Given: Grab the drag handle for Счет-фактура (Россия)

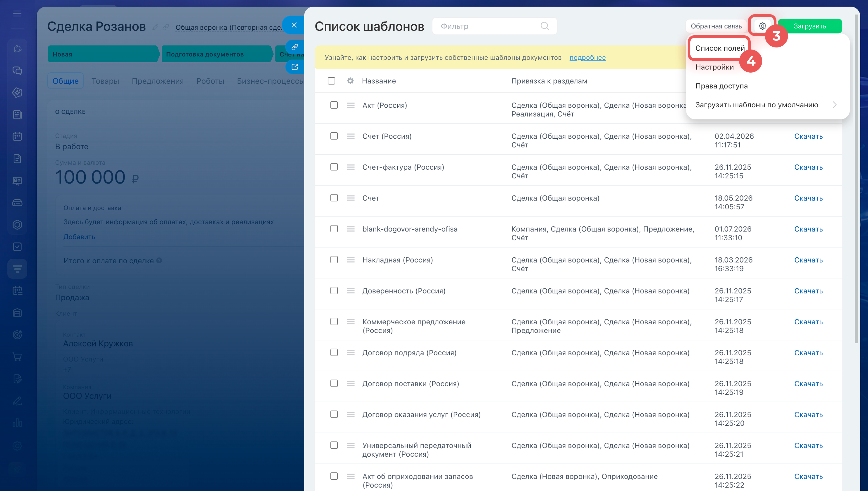Looking at the screenshot, I should point(351,167).
